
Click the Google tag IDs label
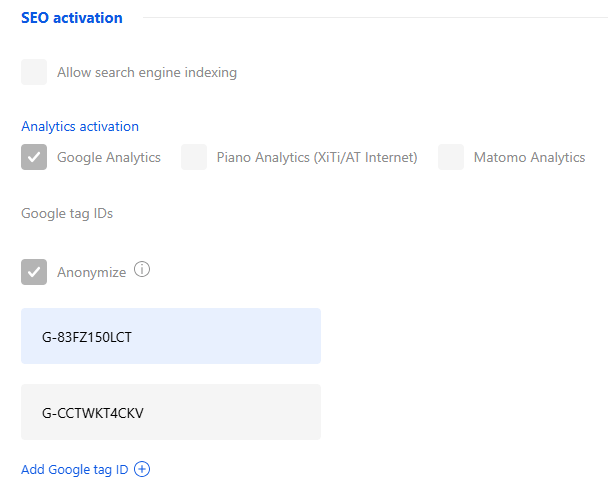pyautogui.click(x=67, y=214)
